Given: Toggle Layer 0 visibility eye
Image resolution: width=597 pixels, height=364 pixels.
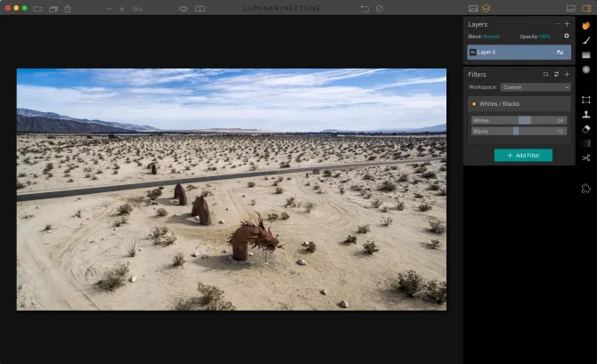Looking at the screenshot, I should [473, 53].
